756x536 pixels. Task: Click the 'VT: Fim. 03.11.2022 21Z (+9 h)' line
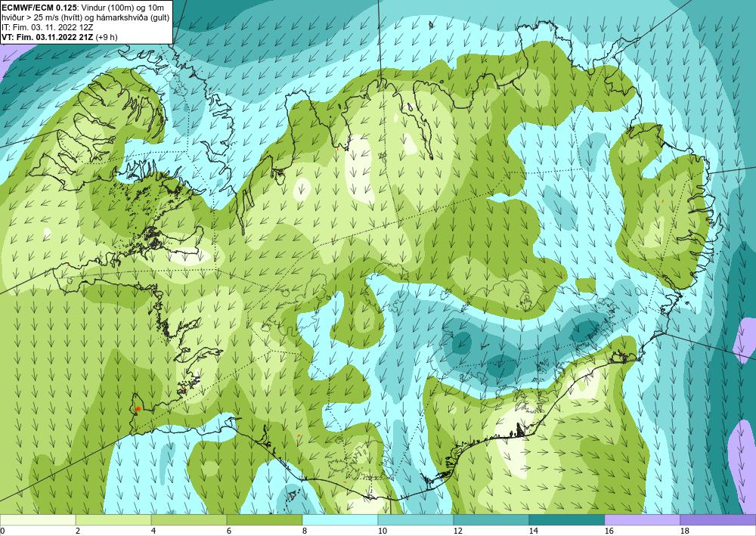coord(60,37)
